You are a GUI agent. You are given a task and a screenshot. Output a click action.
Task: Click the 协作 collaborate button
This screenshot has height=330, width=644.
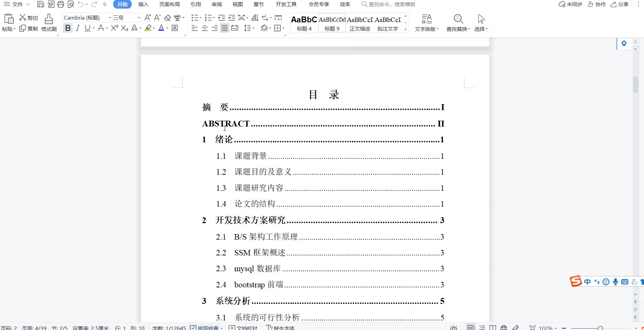coord(597,4)
